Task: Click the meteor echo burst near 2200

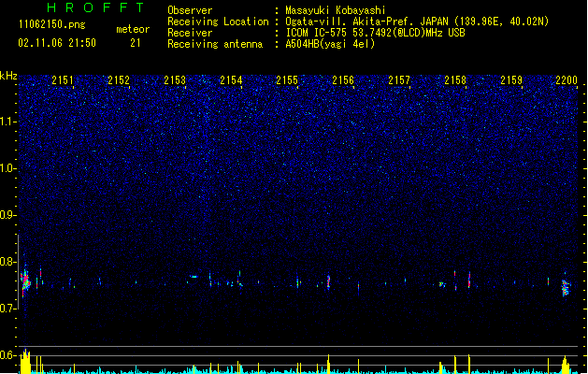Action: (x=566, y=287)
